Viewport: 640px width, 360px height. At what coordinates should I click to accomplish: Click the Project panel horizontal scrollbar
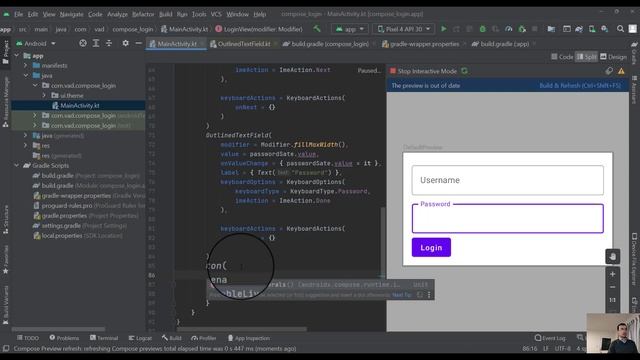pos(58,329)
